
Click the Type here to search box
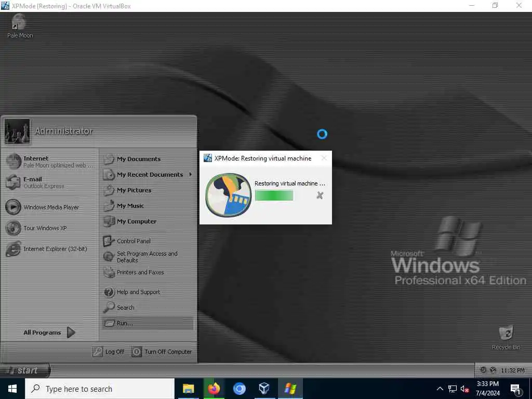pos(99,389)
